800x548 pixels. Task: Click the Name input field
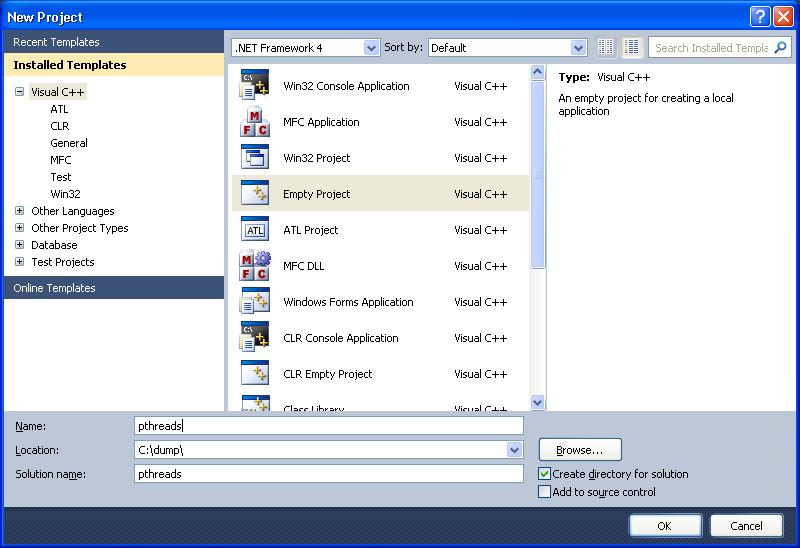(x=329, y=426)
